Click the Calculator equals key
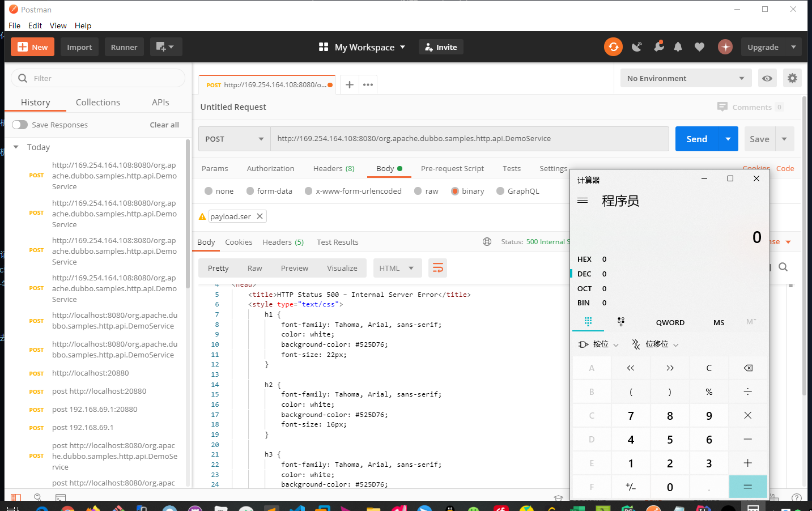812x511 pixels. (748, 487)
